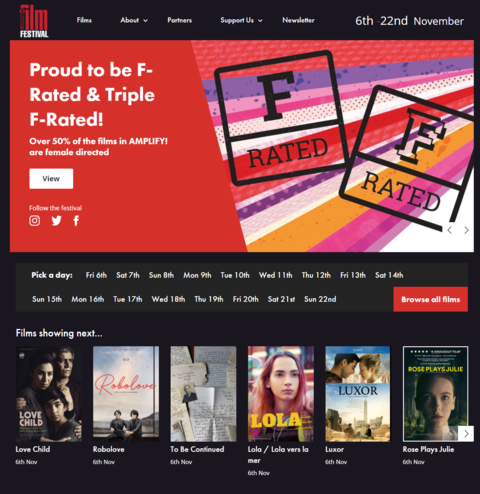
Task: Open the festival's Instagram page icon
Action: 35,221
